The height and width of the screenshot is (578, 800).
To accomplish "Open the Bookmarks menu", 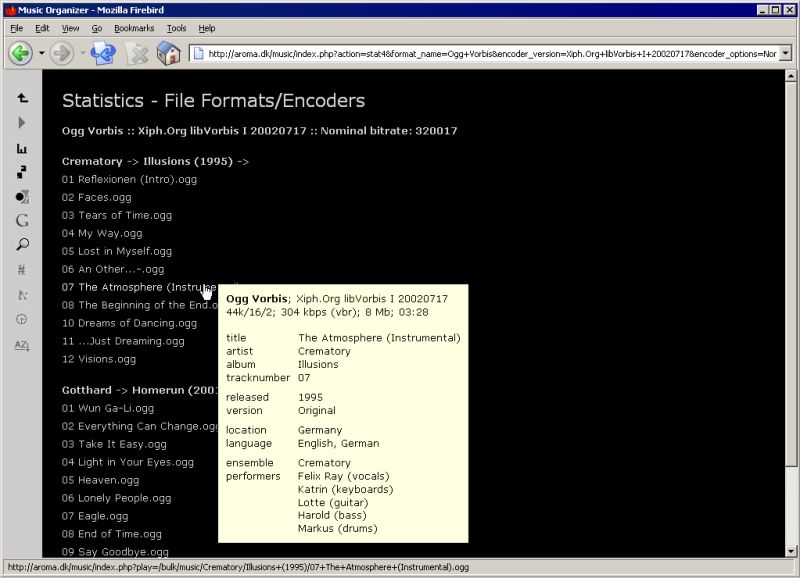I will pyautogui.click(x=134, y=28).
